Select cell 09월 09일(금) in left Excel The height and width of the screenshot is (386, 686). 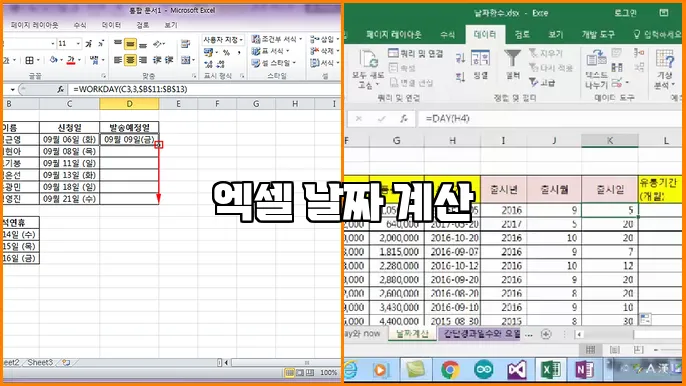pos(130,140)
